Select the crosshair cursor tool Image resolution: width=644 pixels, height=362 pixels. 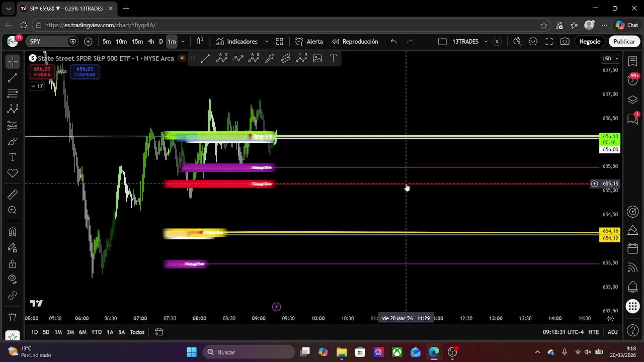tap(13, 61)
